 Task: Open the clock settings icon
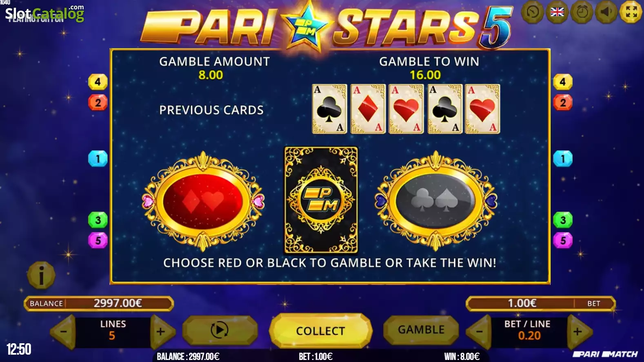pyautogui.click(x=582, y=12)
